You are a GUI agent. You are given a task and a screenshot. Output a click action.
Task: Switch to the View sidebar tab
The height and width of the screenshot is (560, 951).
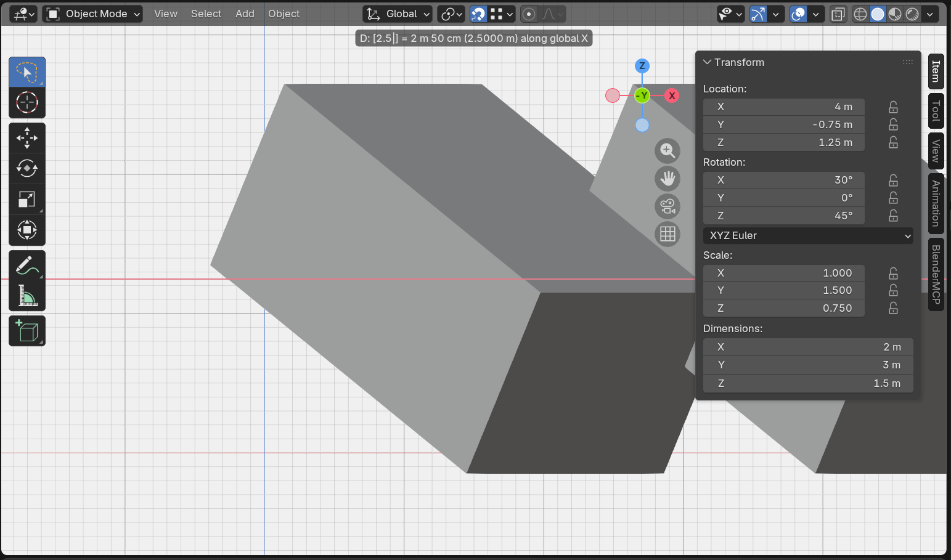pos(936,151)
